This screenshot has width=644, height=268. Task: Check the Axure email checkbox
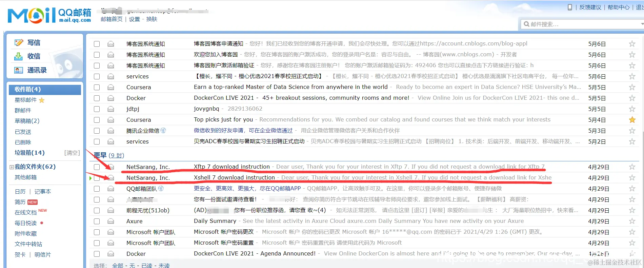(97, 221)
